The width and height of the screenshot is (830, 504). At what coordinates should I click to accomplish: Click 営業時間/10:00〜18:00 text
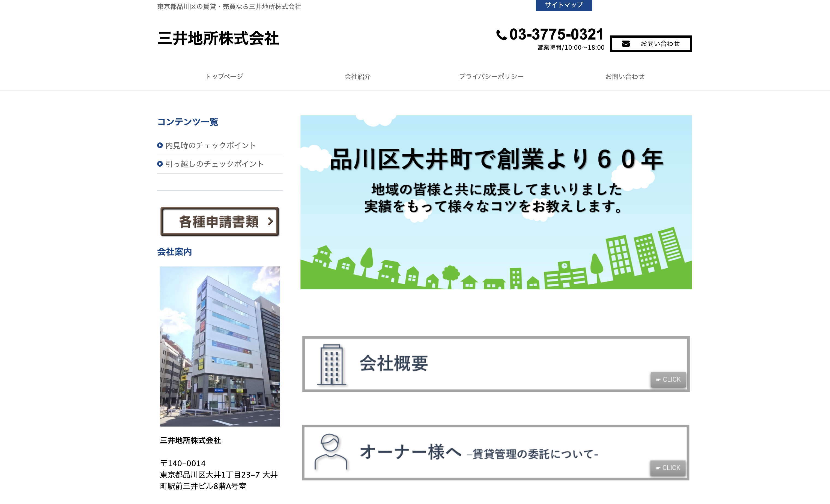coord(571,47)
